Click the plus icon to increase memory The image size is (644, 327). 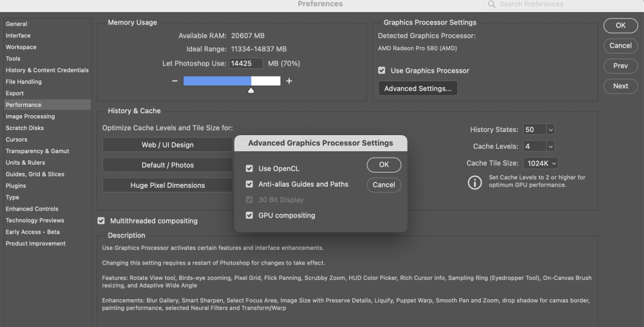(289, 81)
